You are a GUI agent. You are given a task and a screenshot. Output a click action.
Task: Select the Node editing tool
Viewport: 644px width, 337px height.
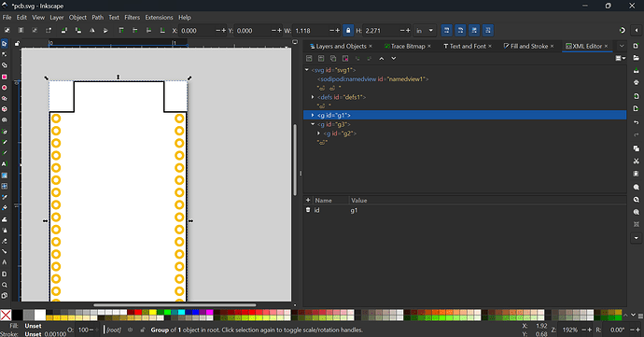(5, 55)
